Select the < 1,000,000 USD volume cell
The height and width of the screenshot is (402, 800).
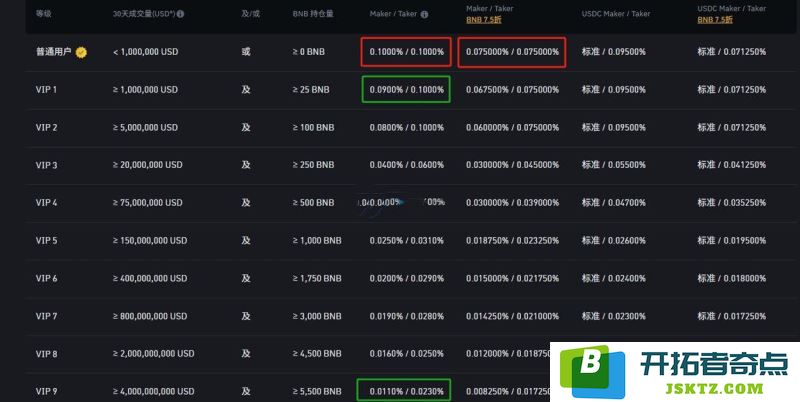point(145,52)
